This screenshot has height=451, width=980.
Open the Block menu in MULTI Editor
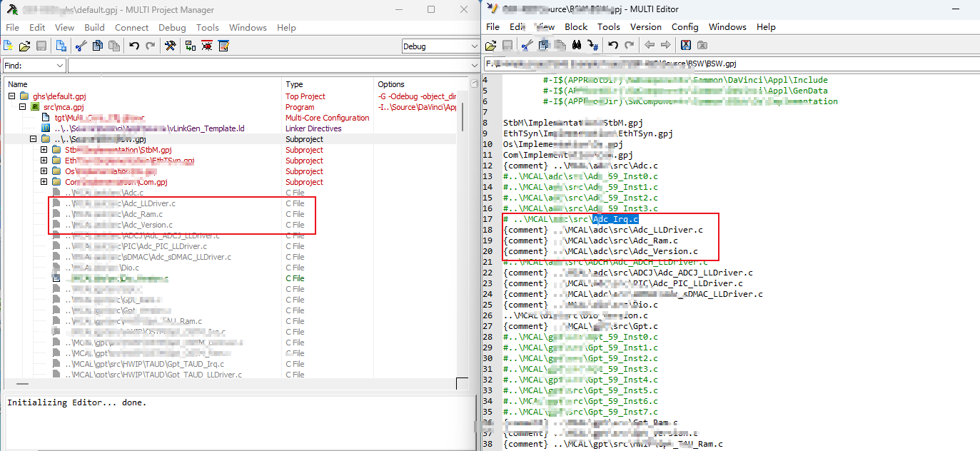point(576,27)
